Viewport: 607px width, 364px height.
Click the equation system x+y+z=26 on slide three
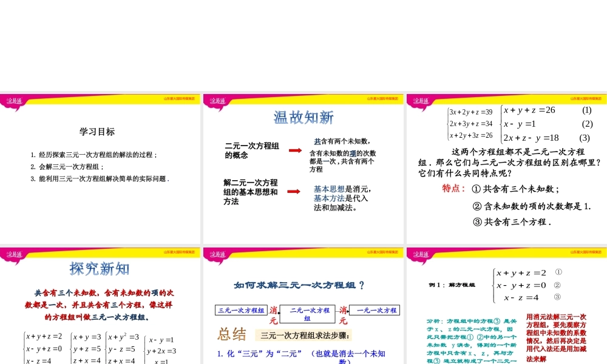click(531, 110)
